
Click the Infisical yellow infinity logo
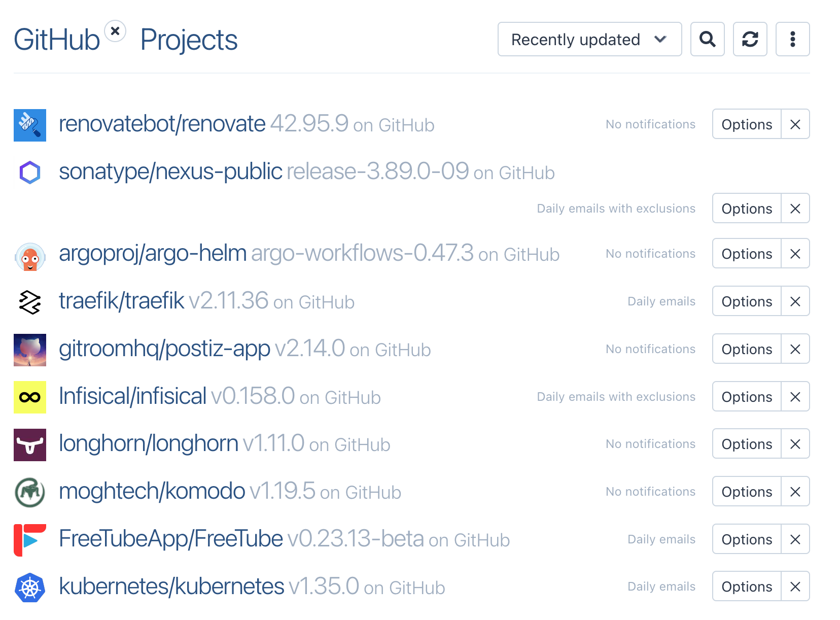[x=30, y=397]
